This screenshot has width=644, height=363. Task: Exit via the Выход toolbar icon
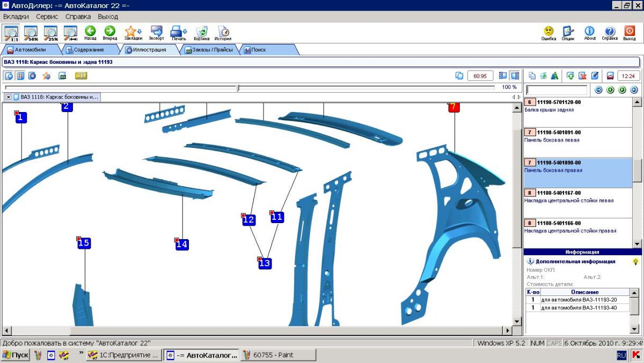pyautogui.click(x=630, y=33)
